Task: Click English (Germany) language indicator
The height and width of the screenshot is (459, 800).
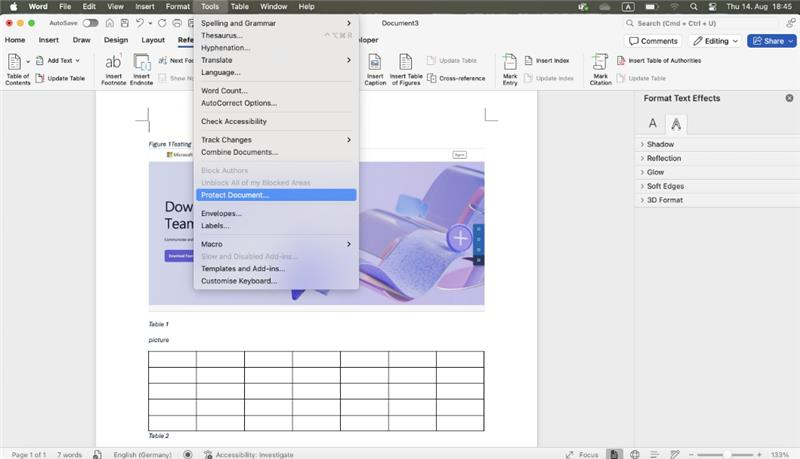Action: (142, 454)
